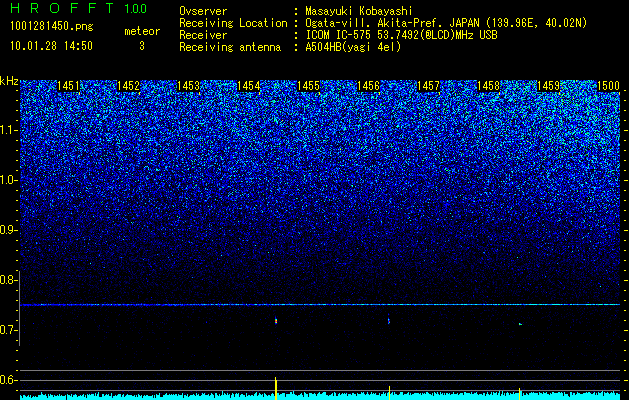Click the 0.6 kHz axis label
This screenshot has height=400, width=629.
[7, 380]
